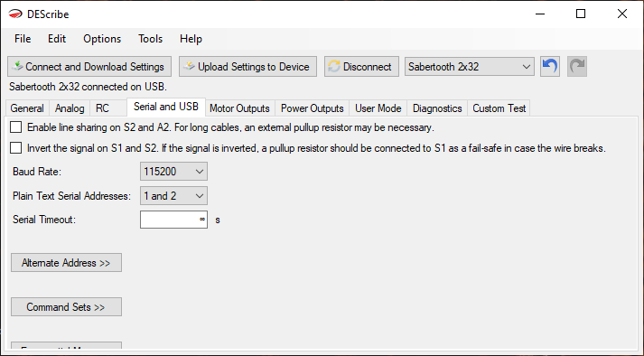Click the redo arrow icon
The height and width of the screenshot is (356, 644).
pyautogui.click(x=577, y=66)
